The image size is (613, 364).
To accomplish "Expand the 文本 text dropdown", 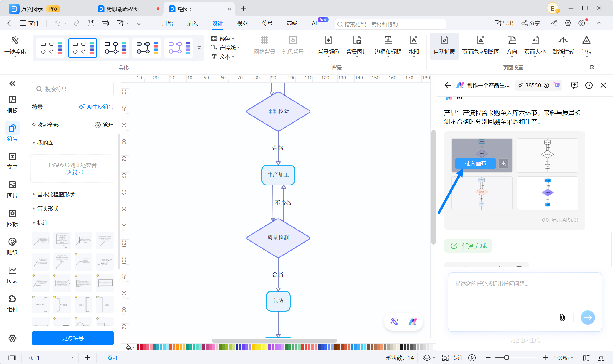I will 223,57.
